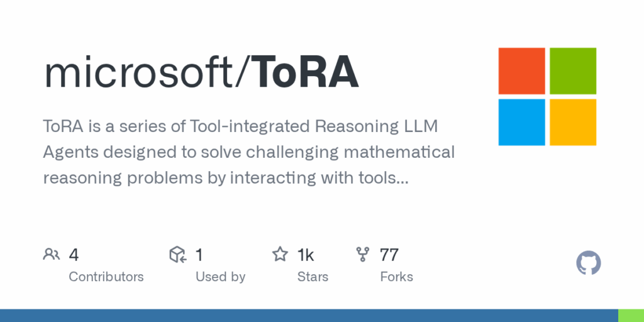Click the yellow Microsoft logo square
The height and width of the screenshot is (322, 644).
[x=573, y=122]
